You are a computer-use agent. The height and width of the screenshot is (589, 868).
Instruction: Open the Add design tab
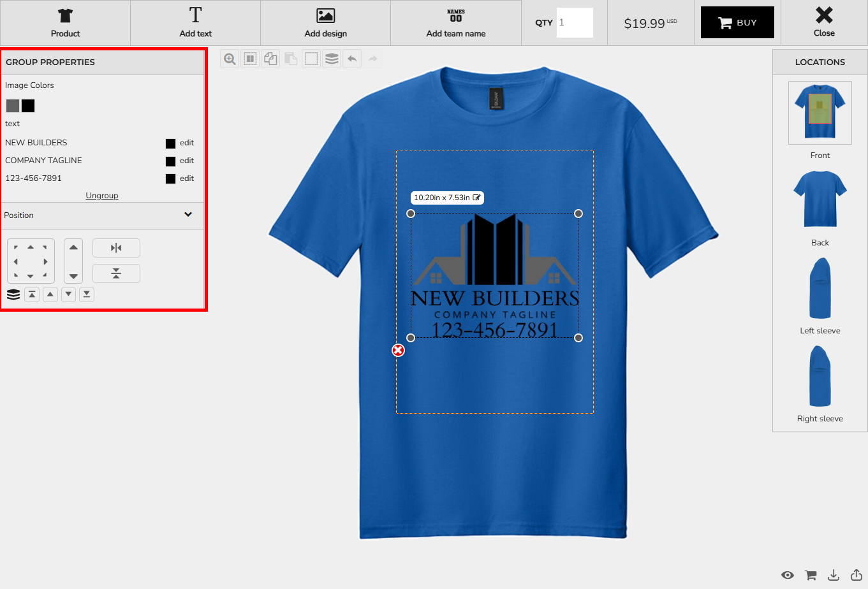coord(325,23)
